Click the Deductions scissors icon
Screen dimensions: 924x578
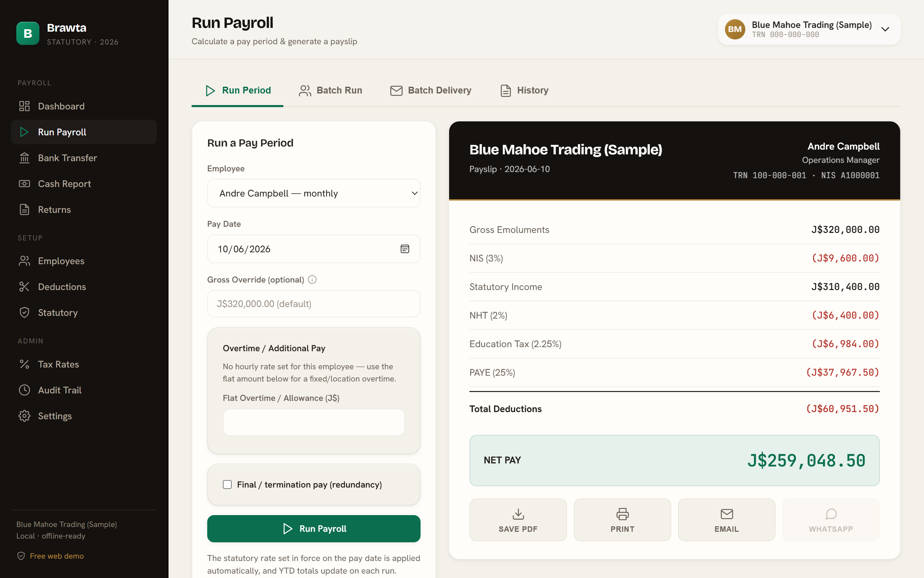click(x=24, y=287)
